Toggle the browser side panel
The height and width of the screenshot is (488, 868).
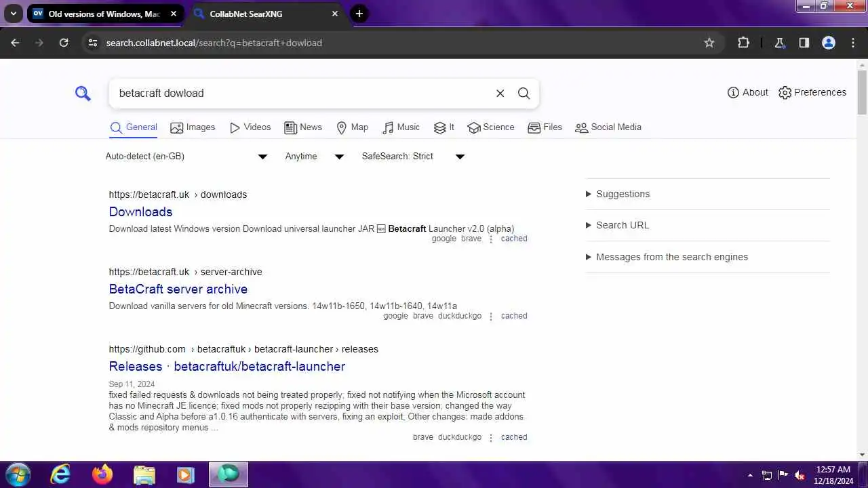[x=804, y=43]
